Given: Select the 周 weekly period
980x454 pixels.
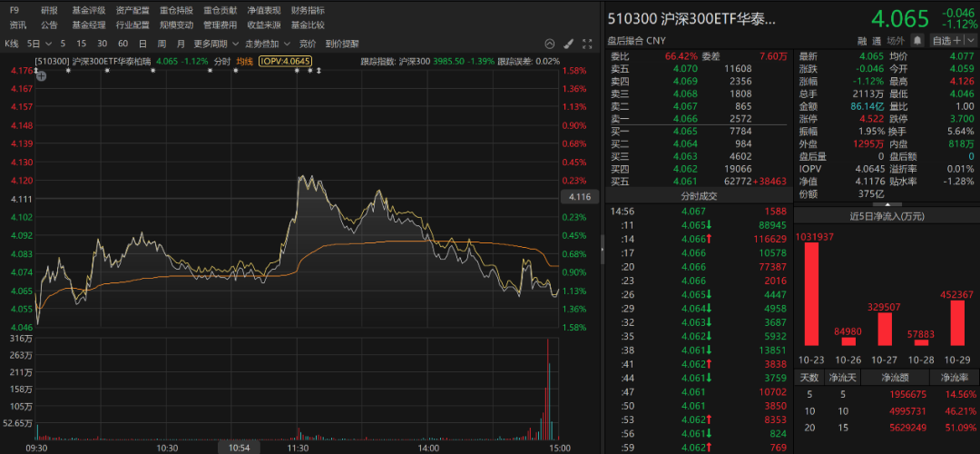Looking at the screenshot, I should pos(162,44).
